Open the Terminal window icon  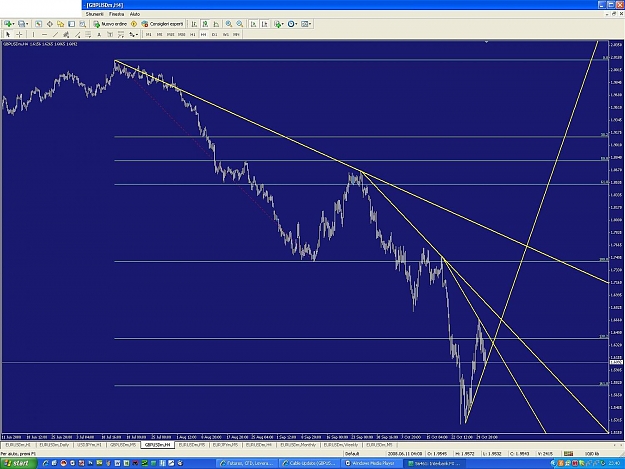tap(71, 24)
